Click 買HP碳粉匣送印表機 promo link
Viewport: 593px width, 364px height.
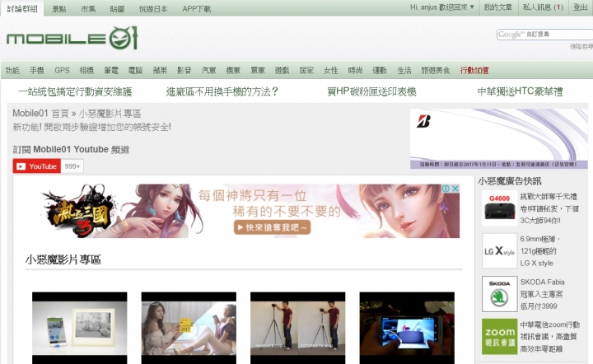(371, 91)
